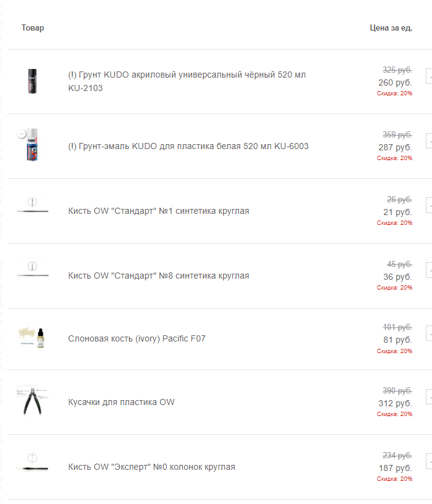Open Кисть OW "Стандарт" №1 синтетика круглая
The width and height of the screenshot is (432, 504).
(158, 211)
